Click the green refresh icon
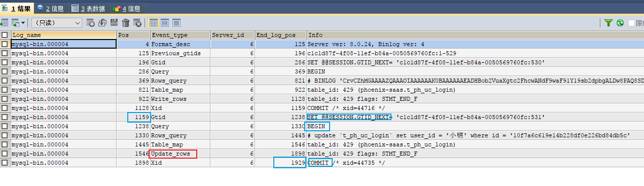The width and height of the screenshot is (644, 186). pyautogui.click(x=620, y=23)
